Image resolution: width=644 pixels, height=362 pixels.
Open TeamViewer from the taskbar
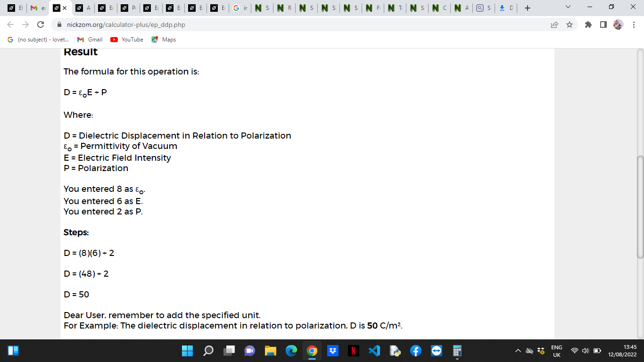point(436,351)
